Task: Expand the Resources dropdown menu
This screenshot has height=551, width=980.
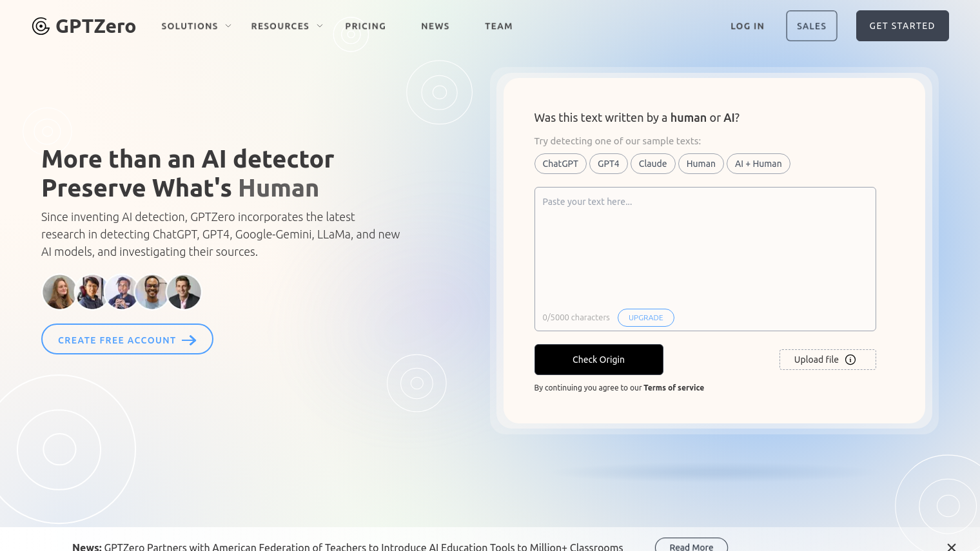Action: tap(287, 26)
